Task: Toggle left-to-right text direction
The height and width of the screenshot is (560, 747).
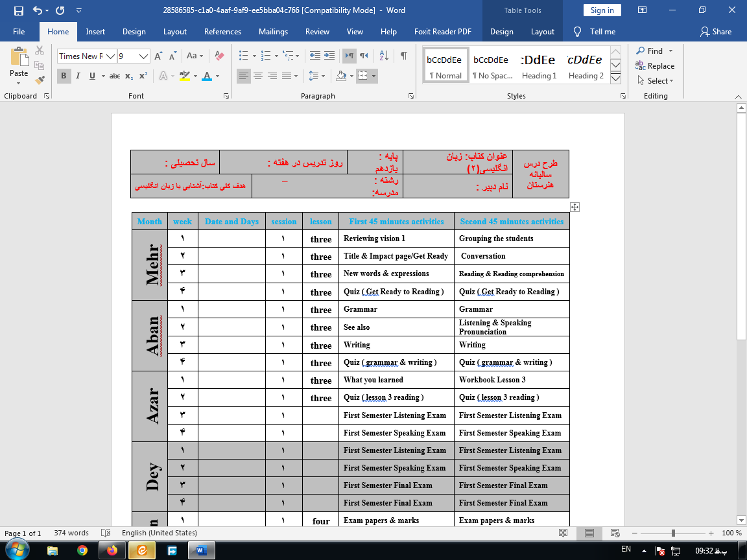Action: (x=350, y=56)
